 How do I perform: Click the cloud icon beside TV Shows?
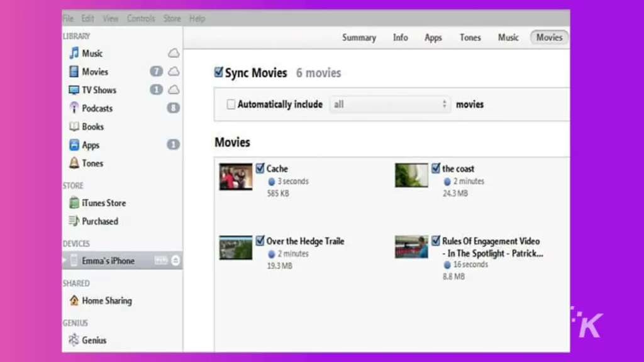(x=174, y=89)
